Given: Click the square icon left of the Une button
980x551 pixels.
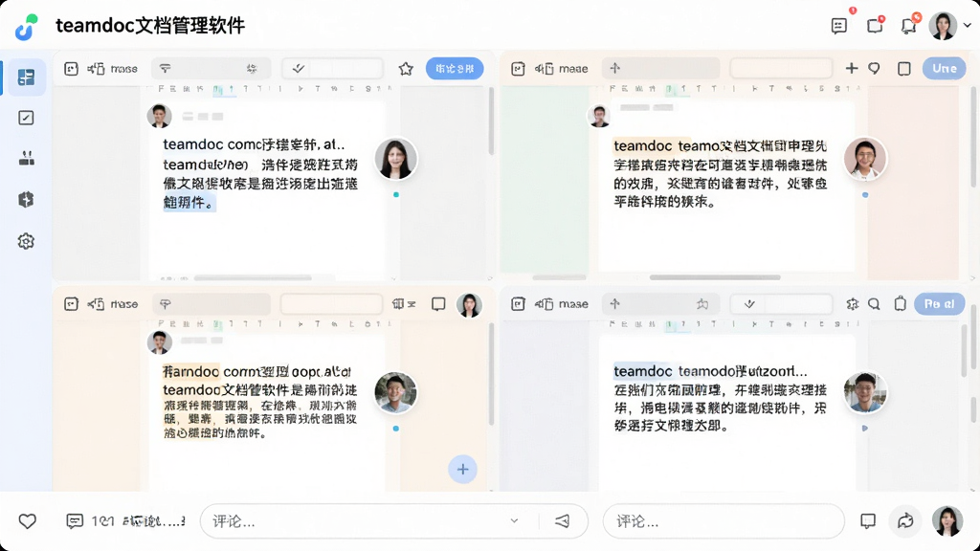Looking at the screenshot, I should [903, 68].
